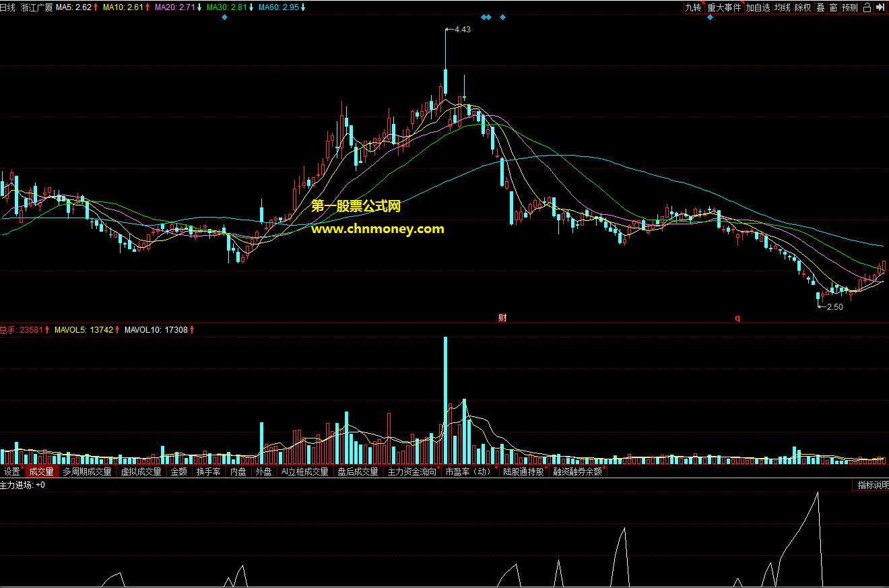Click the red q marker on the chart
Image resolution: width=889 pixels, height=588 pixels.
click(x=737, y=318)
